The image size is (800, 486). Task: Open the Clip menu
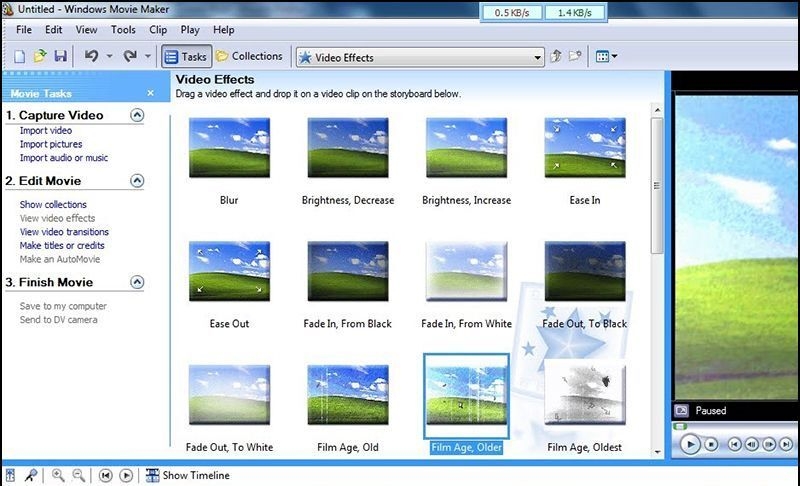point(158,30)
